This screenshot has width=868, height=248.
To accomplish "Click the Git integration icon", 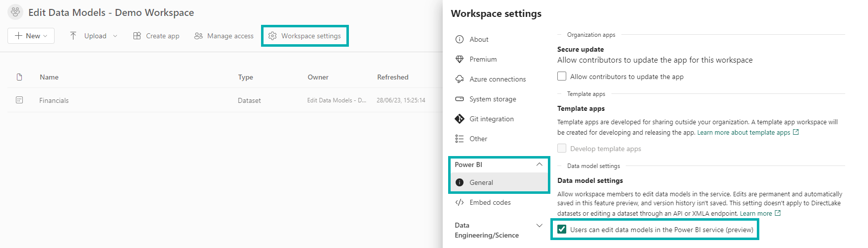I will click(x=460, y=119).
